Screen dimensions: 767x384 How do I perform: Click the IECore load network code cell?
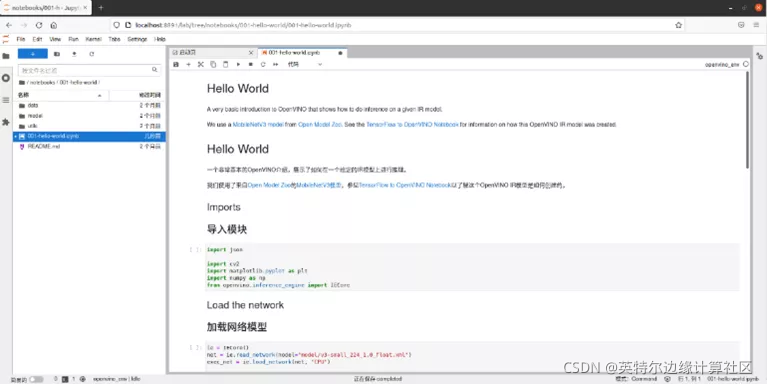472,356
